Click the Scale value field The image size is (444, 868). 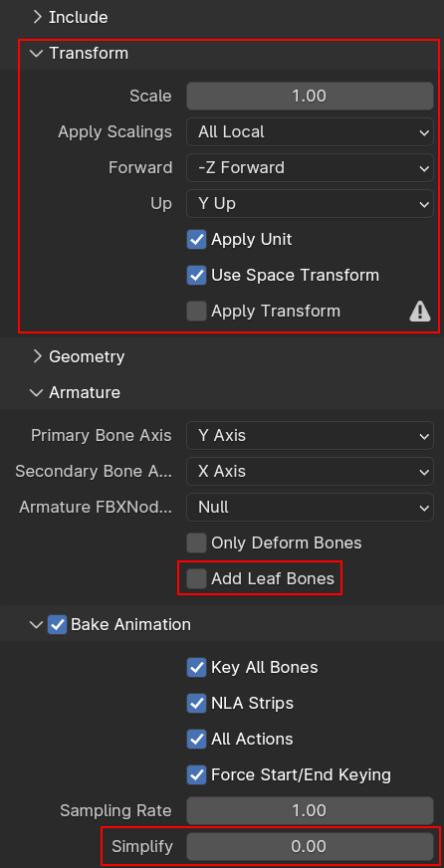pyautogui.click(x=310, y=97)
